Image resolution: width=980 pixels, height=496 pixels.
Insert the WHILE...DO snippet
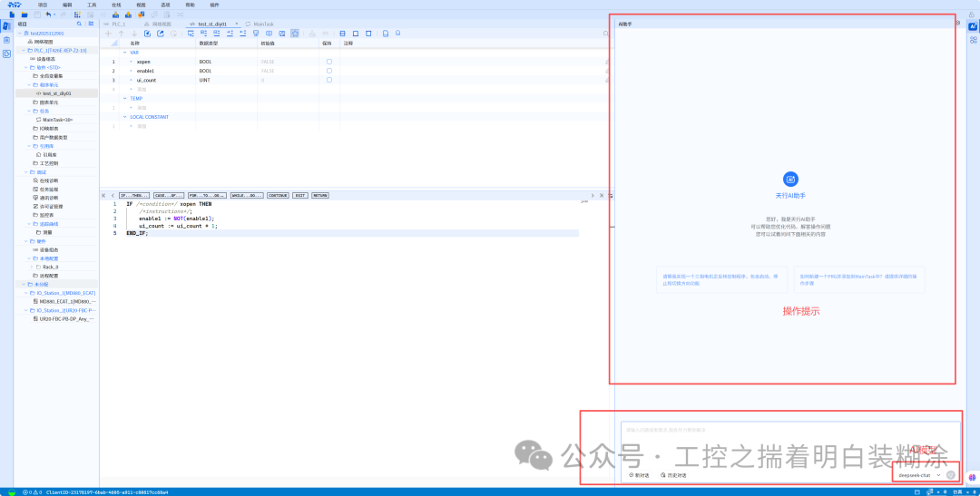(247, 196)
